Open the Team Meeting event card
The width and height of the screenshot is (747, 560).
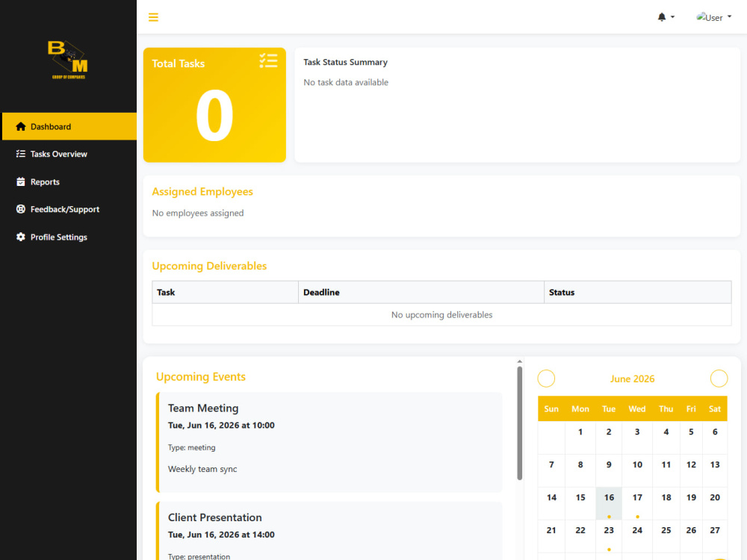tap(329, 442)
